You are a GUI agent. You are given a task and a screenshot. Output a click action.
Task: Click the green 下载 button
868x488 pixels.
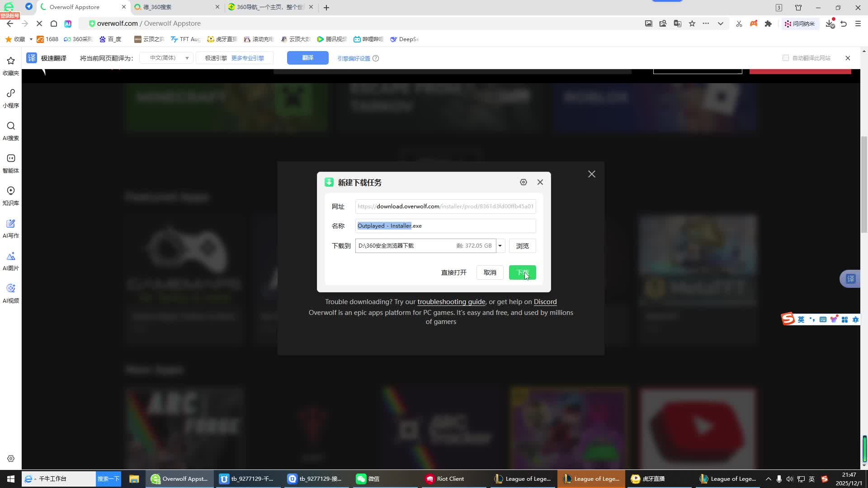[x=522, y=272]
